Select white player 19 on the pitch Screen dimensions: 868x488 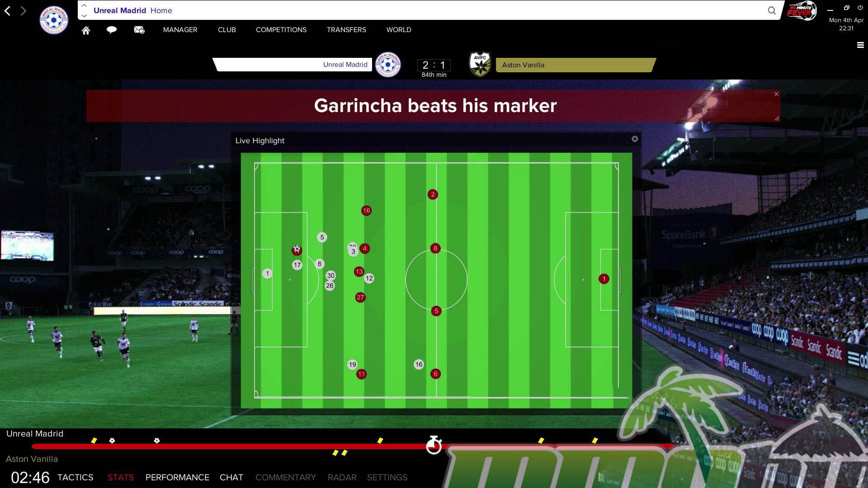tap(352, 365)
